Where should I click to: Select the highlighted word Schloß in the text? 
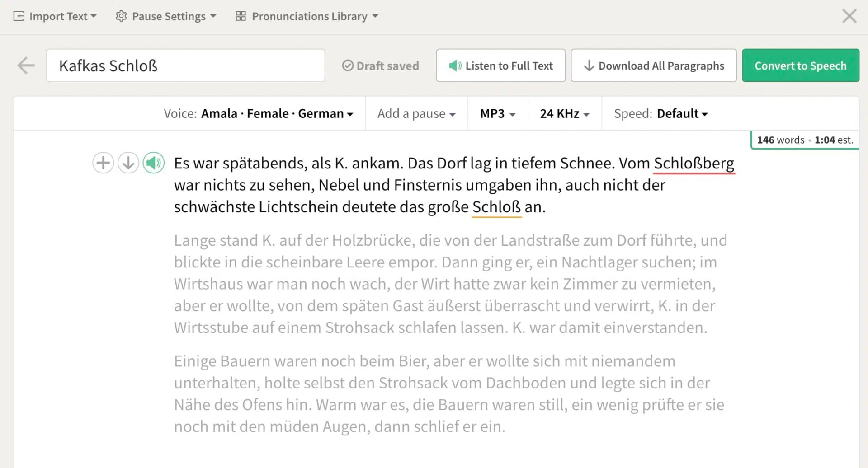point(496,206)
